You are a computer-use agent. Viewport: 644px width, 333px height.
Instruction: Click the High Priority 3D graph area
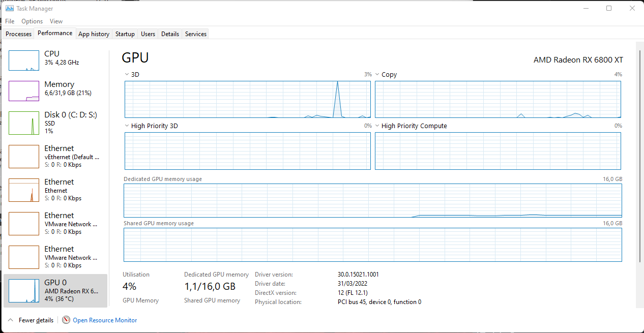248,151
